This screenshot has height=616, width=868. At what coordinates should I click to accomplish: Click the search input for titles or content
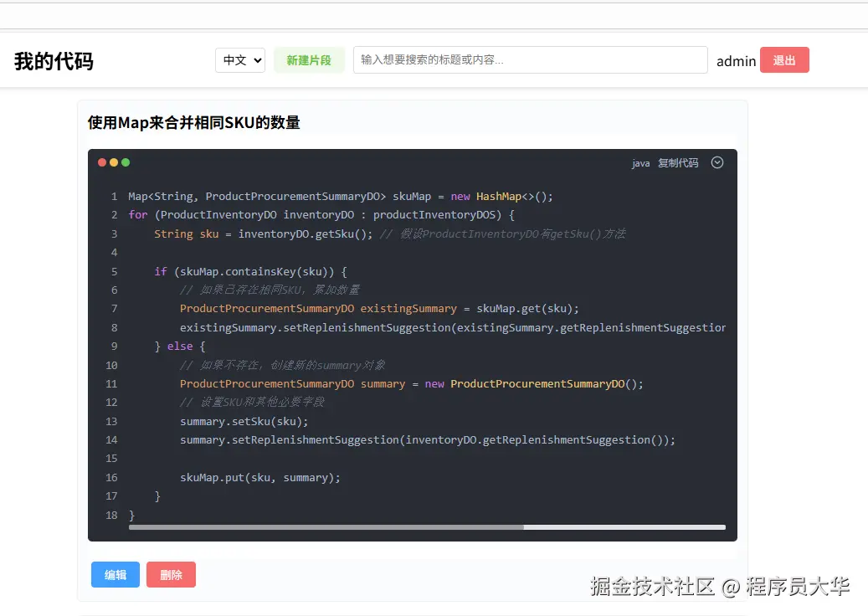pyautogui.click(x=530, y=59)
